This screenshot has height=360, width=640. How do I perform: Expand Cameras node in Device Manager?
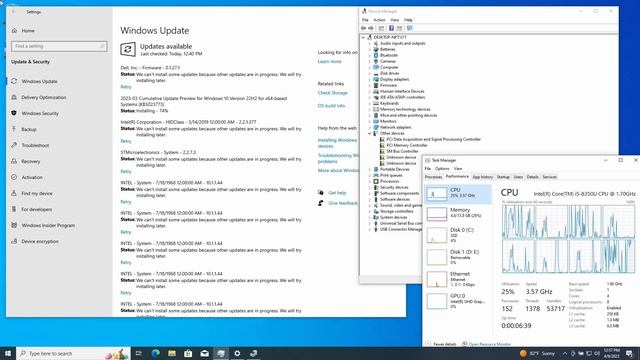(370, 61)
